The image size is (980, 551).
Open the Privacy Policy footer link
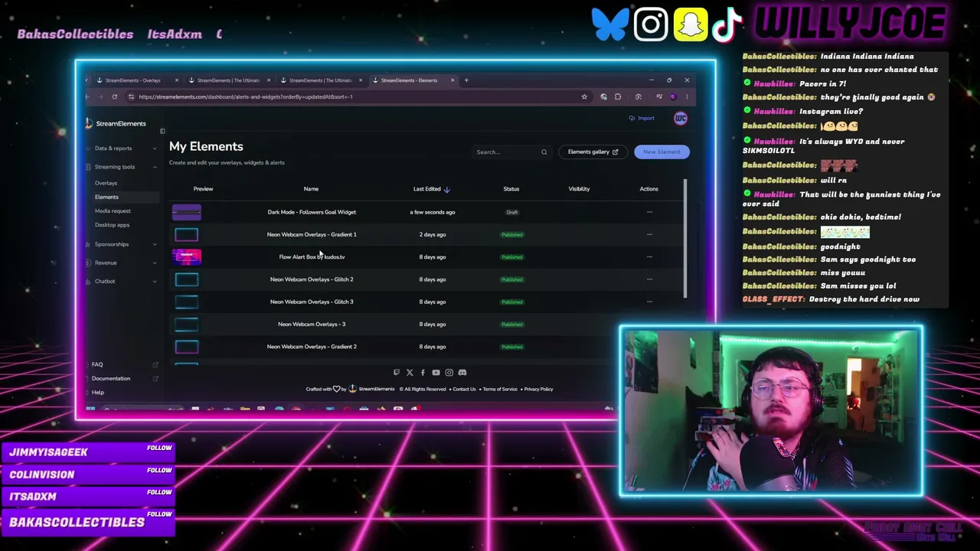(538, 390)
